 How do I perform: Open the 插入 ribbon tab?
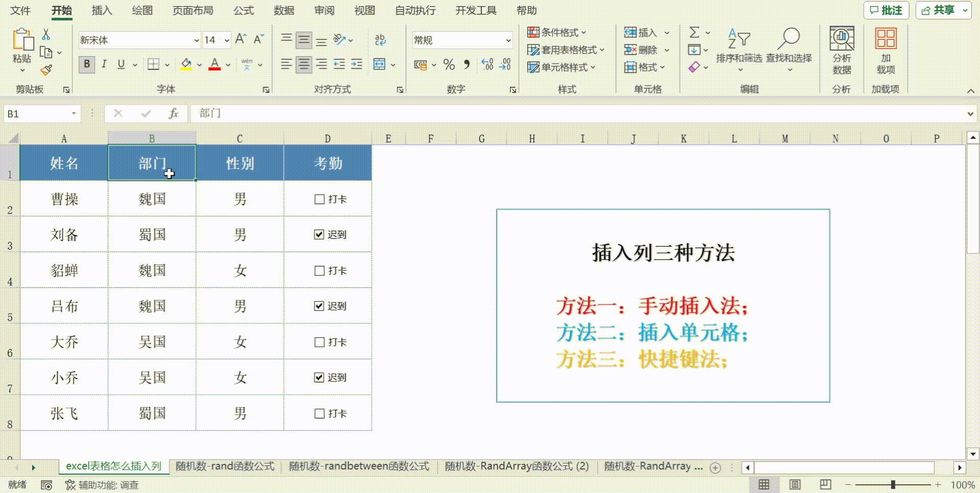[102, 10]
